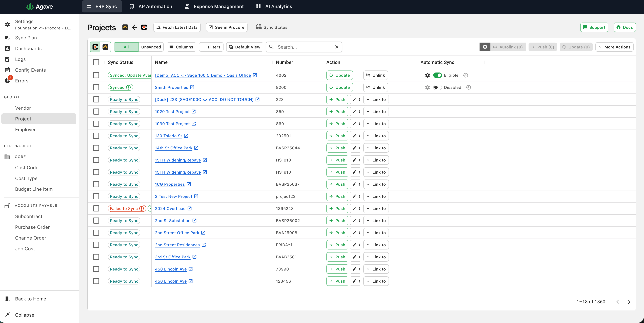Click the info icon on Failed to Sync badge
Image resolution: width=644 pixels, height=323 pixels.
click(x=142, y=208)
